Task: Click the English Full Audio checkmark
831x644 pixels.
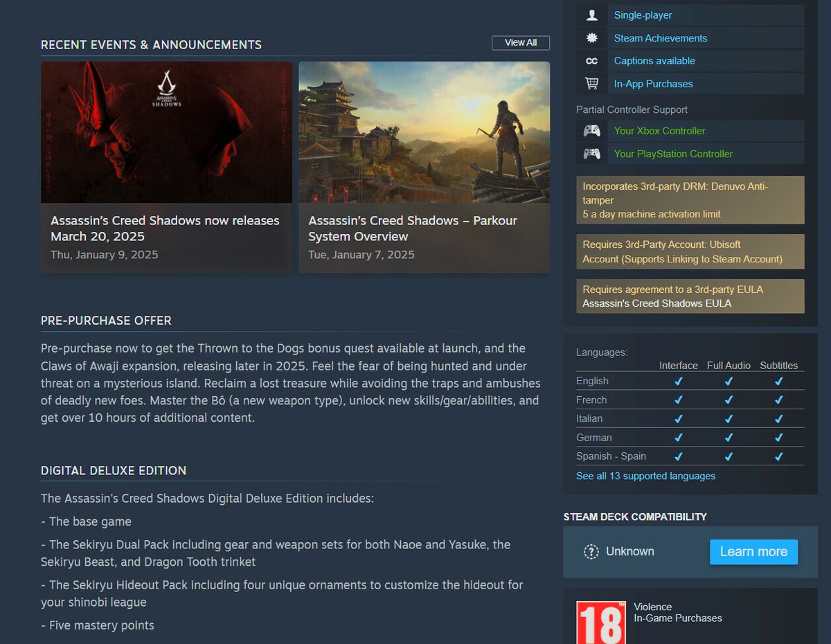Action: pos(729,381)
